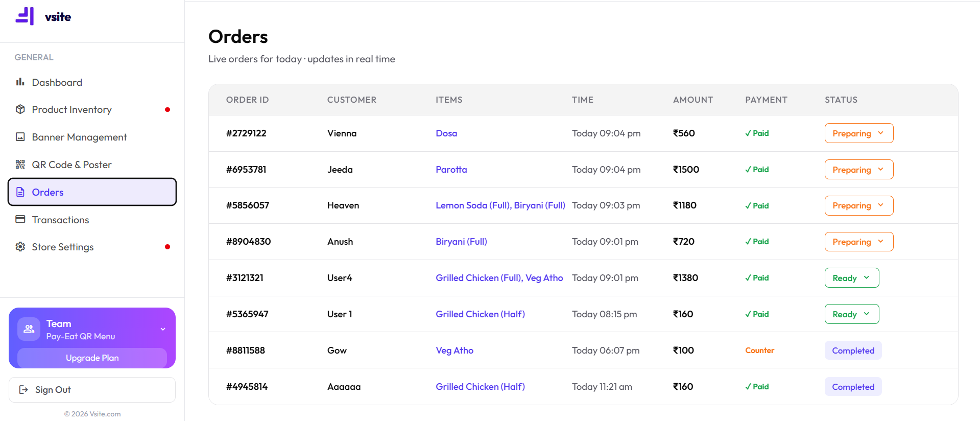Click the red dot beside Store Settings
This screenshot has height=421, width=980.
168,247
